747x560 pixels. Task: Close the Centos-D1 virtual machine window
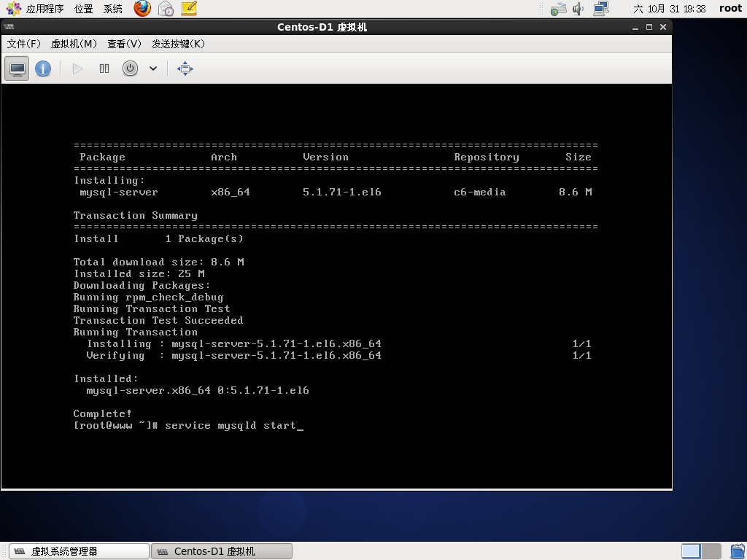pos(662,27)
